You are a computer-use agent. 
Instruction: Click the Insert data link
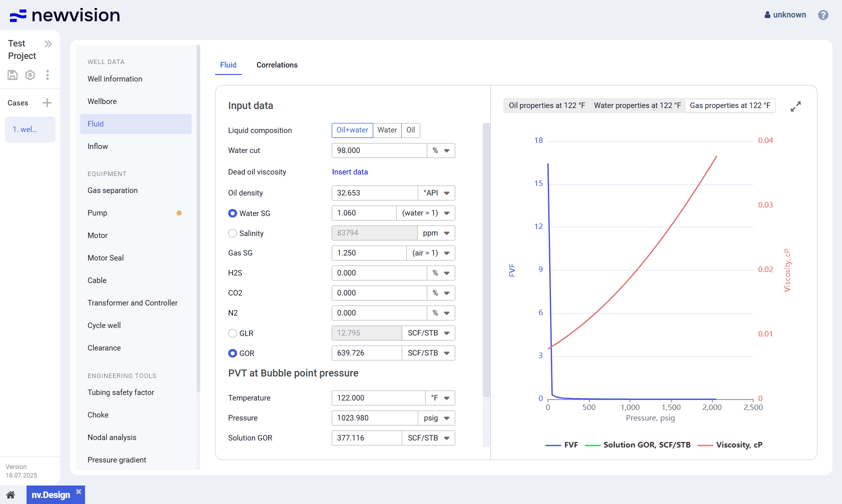[x=350, y=172]
